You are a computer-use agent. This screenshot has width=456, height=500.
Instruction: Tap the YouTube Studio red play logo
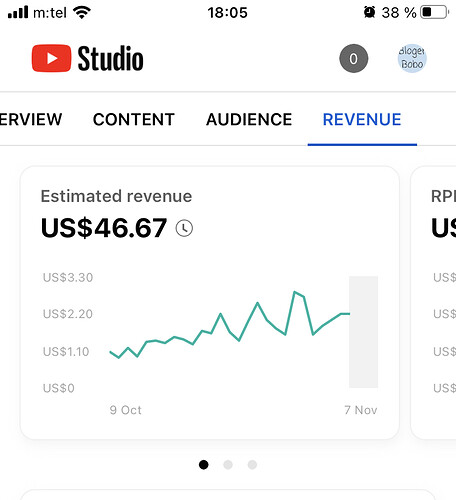[51, 58]
